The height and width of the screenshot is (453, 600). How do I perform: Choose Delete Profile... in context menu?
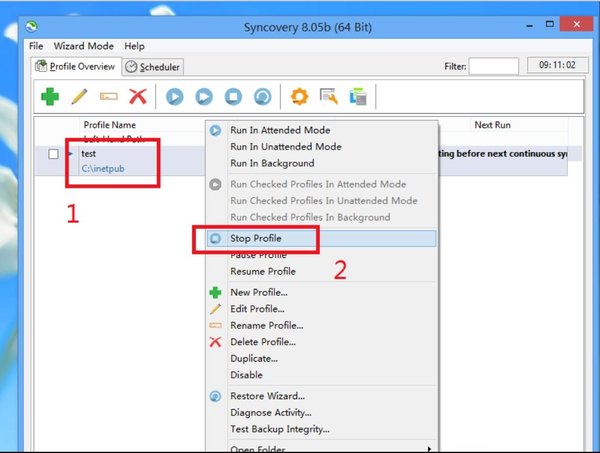click(x=321, y=342)
